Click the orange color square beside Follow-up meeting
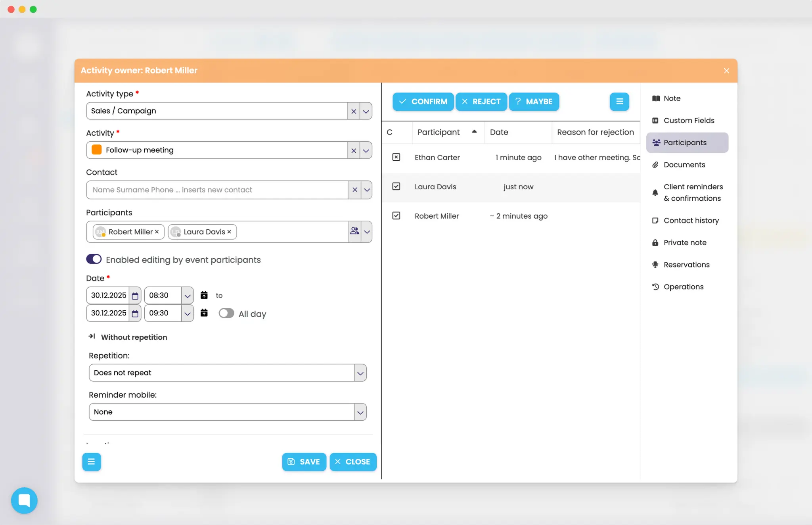Screen dimensions: 812x525 [x=96, y=150]
